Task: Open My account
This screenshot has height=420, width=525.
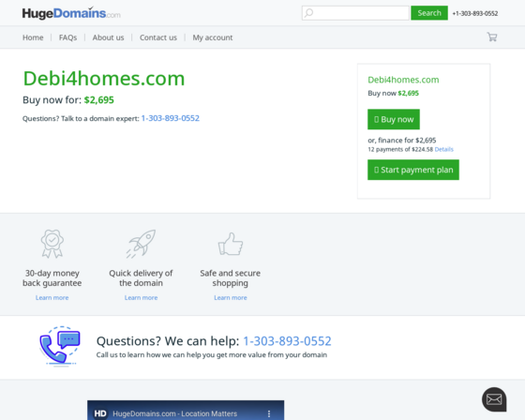Action: pyautogui.click(x=212, y=37)
